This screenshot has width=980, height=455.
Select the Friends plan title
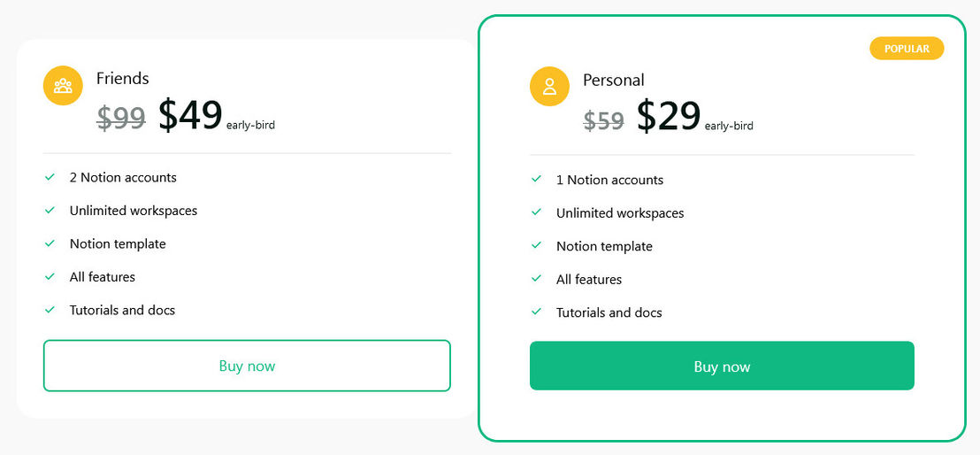[122, 78]
